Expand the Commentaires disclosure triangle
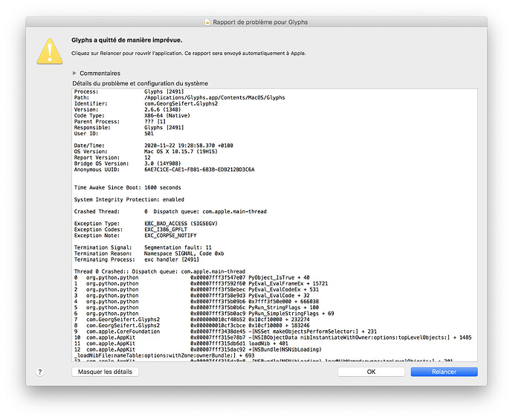This screenshot has height=420, width=513. coord(74,73)
